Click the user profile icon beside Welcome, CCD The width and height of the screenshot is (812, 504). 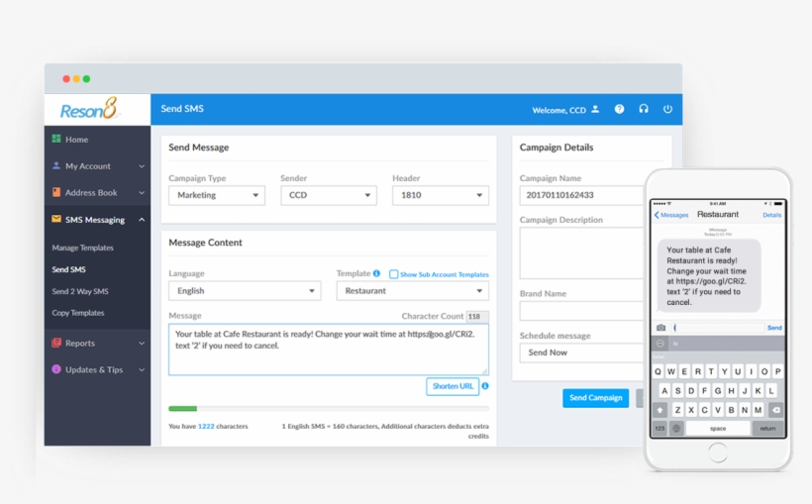coord(595,109)
